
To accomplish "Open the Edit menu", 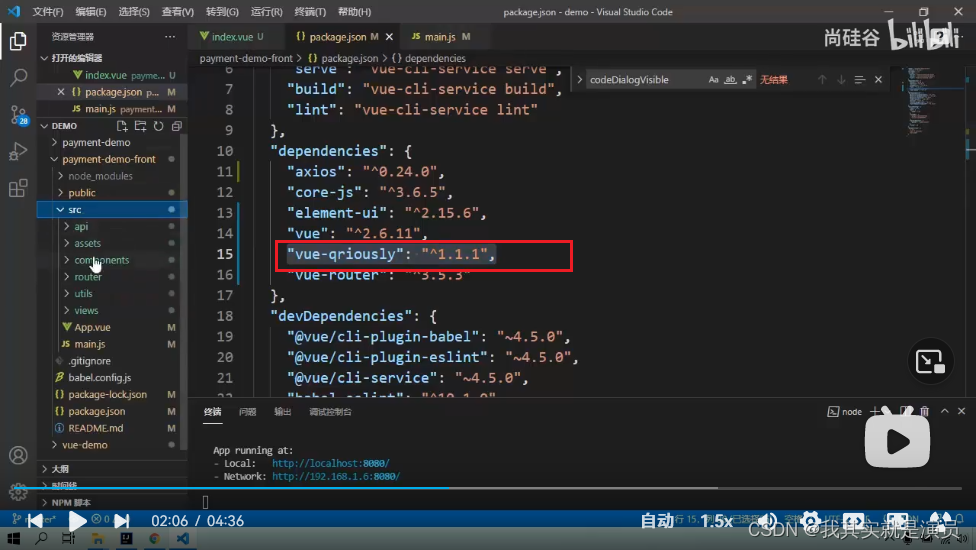I will (x=91, y=12).
